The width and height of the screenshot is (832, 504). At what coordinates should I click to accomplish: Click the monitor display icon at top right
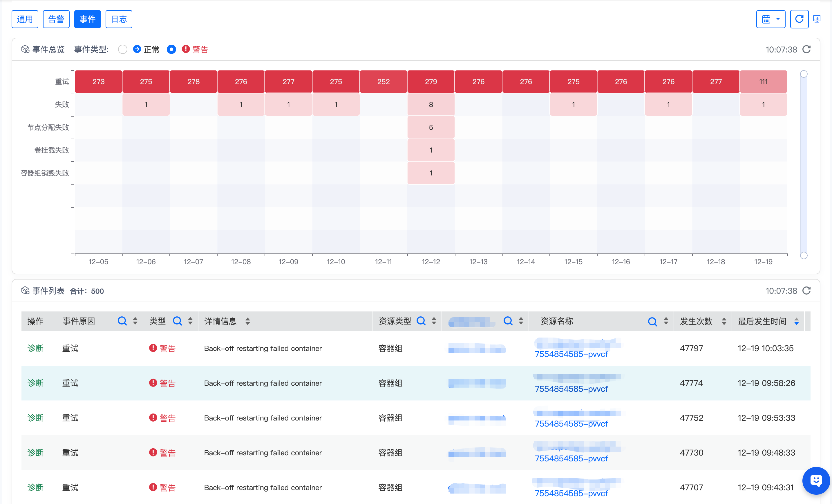click(x=816, y=19)
